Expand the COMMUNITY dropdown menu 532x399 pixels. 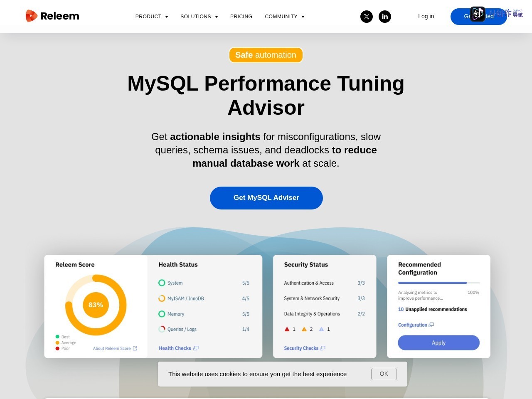[285, 17]
